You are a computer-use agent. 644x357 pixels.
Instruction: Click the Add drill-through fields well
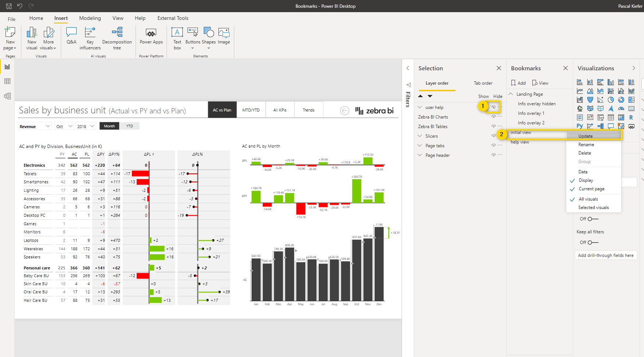(x=606, y=255)
